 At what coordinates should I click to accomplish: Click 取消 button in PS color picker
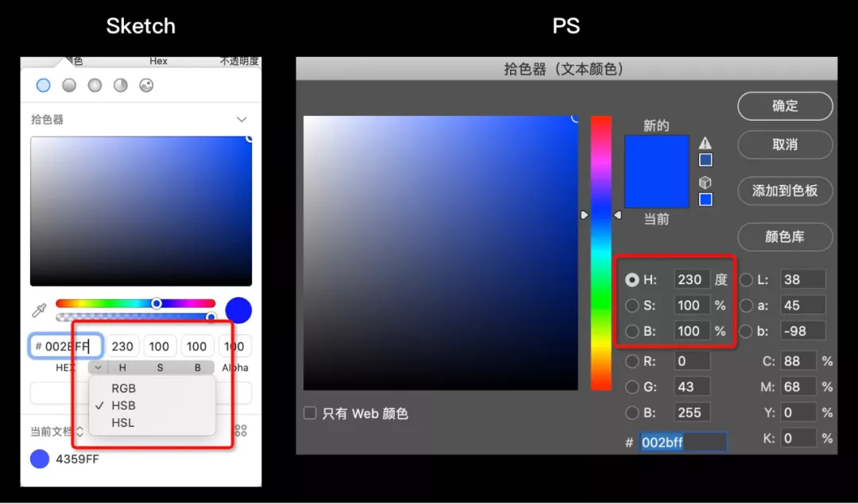pyautogui.click(x=785, y=145)
